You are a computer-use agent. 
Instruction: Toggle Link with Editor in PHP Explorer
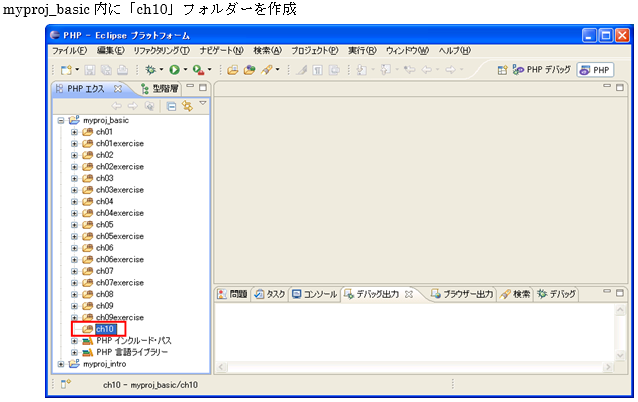(x=186, y=105)
